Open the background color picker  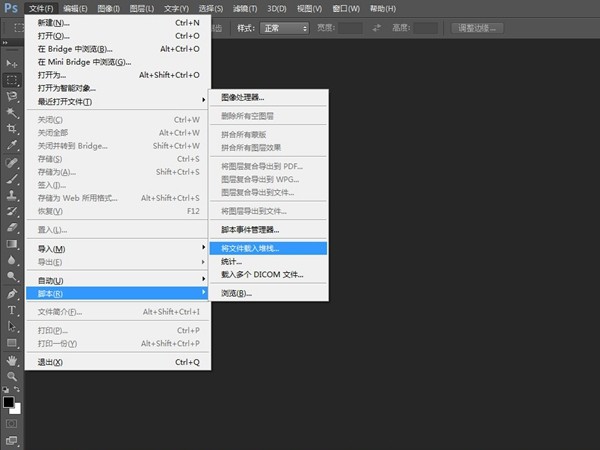pyautogui.click(x=16, y=409)
